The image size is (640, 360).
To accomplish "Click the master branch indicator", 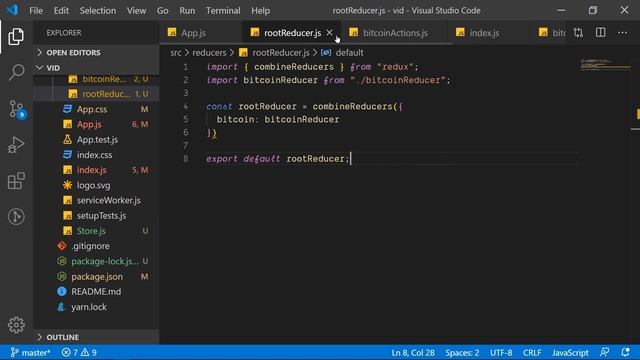I will tap(30, 352).
